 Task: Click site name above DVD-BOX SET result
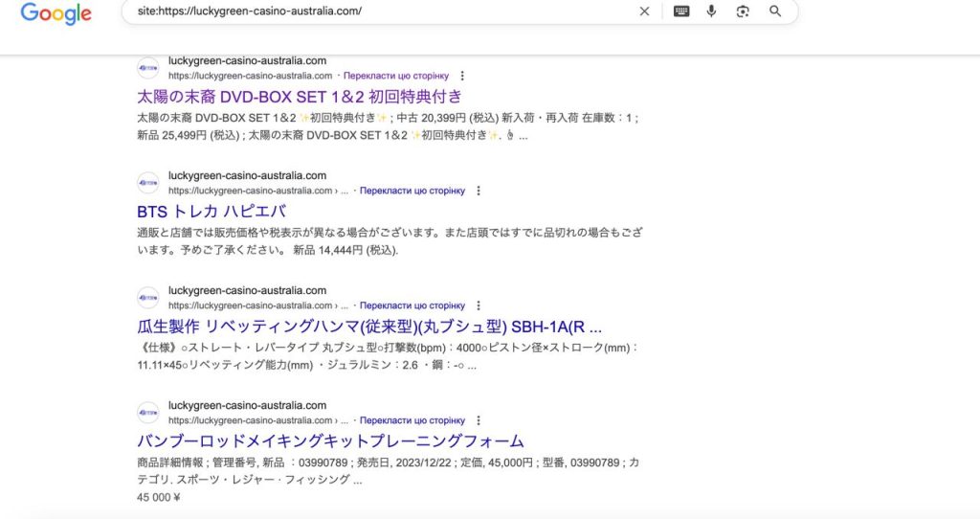(248, 60)
